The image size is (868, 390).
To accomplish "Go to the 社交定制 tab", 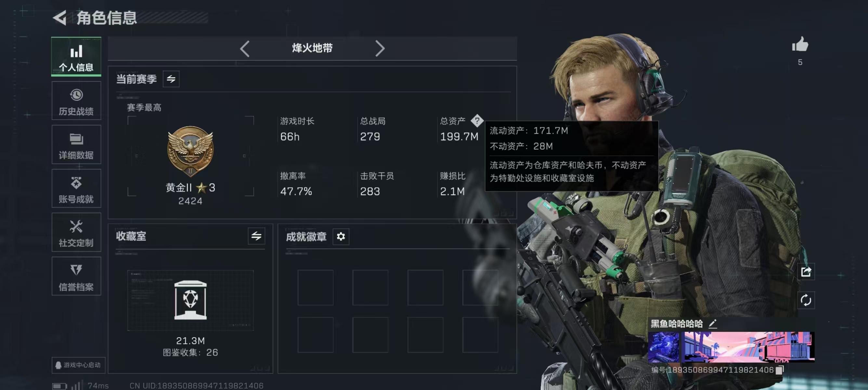I will coord(76,232).
